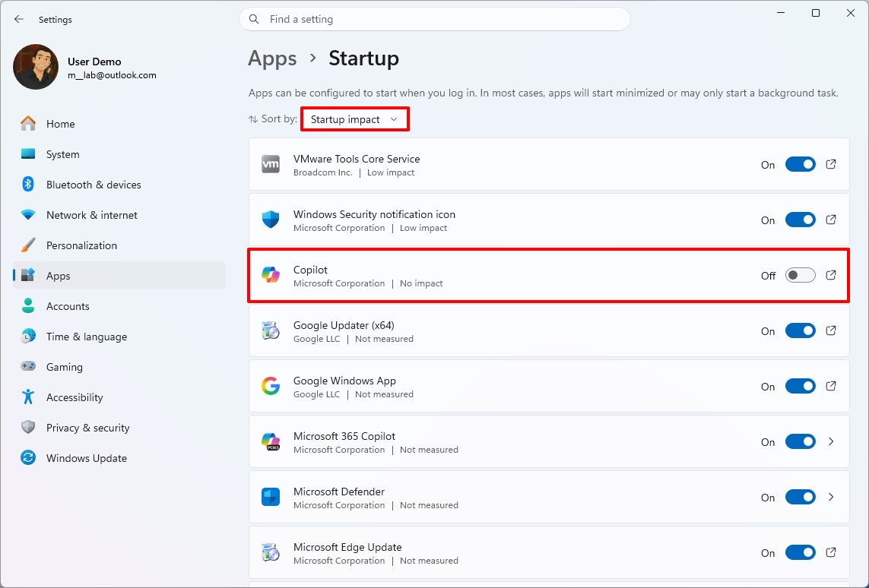Expand Microsoft 365 Copilot row chevron
The width and height of the screenshot is (869, 588).
coord(831,441)
